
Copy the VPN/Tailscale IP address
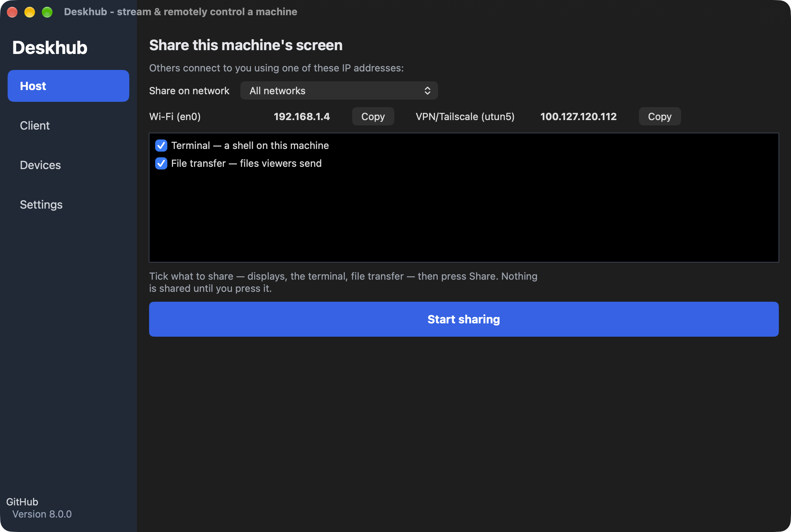click(x=659, y=116)
